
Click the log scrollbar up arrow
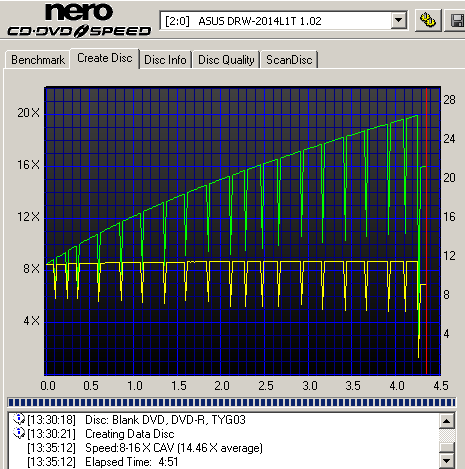click(447, 421)
